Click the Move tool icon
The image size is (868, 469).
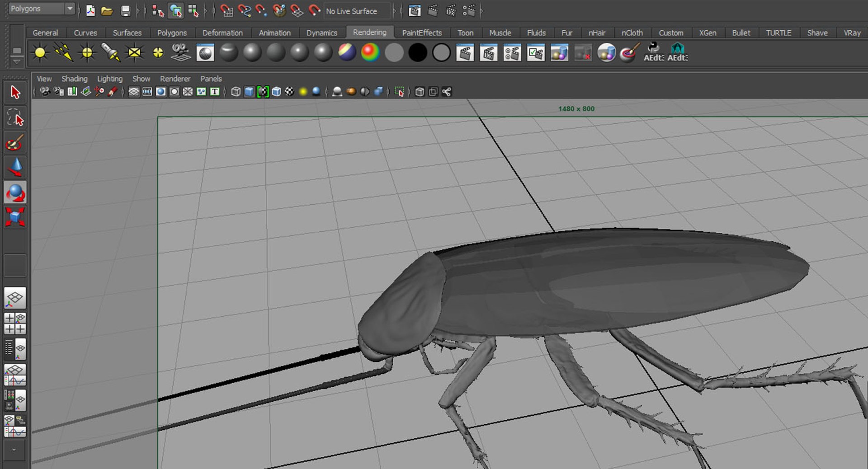click(15, 168)
